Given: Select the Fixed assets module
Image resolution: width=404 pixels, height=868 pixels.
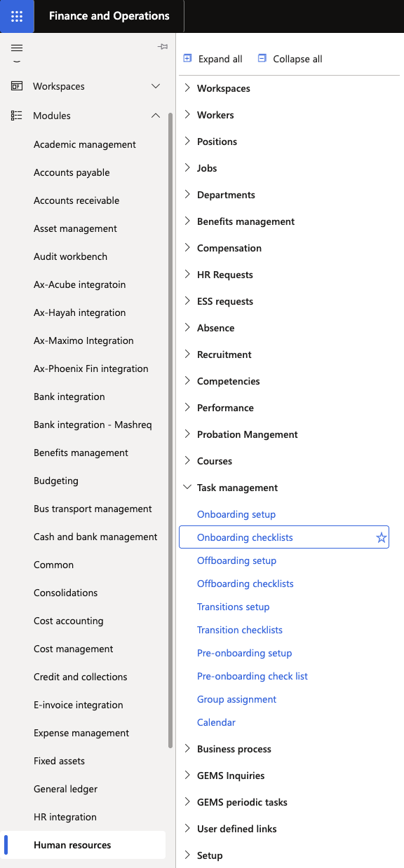Looking at the screenshot, I should (x=60, y=761).
